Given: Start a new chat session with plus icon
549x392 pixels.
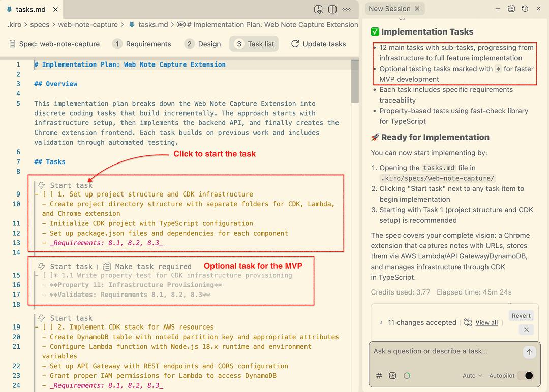Looking at the screenshot, I should click(x=498, y=9).
